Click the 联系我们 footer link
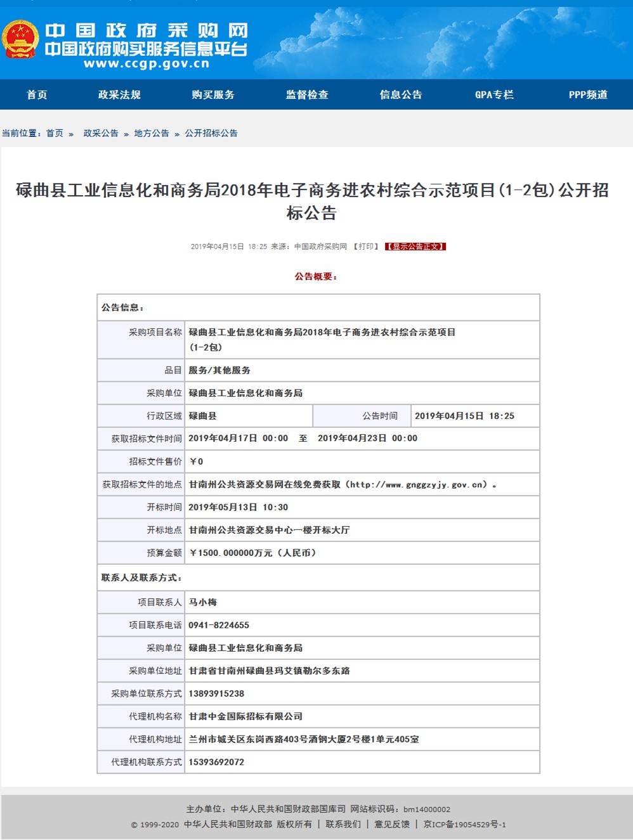This screenshot has width=633, height=840. pyautogui.click(x=343, y=824)
